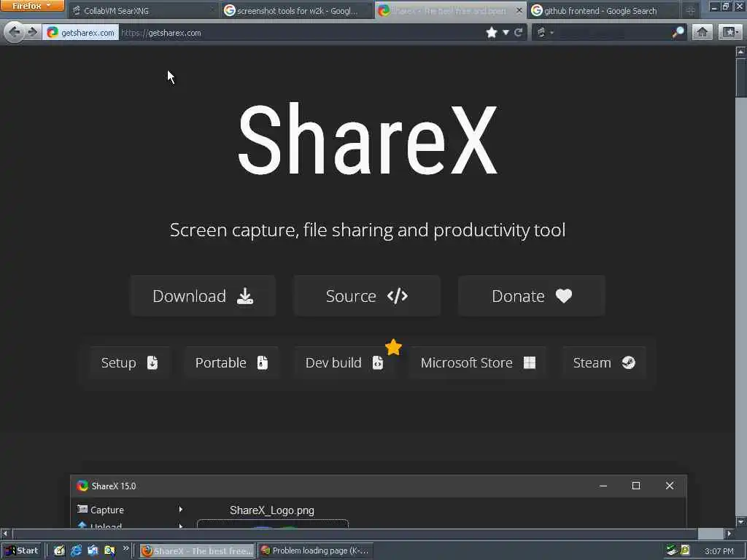Viewport: 747px width, 560px height.
Task: Switch to github frontend Google Search tab
Action: coord(603,10)
